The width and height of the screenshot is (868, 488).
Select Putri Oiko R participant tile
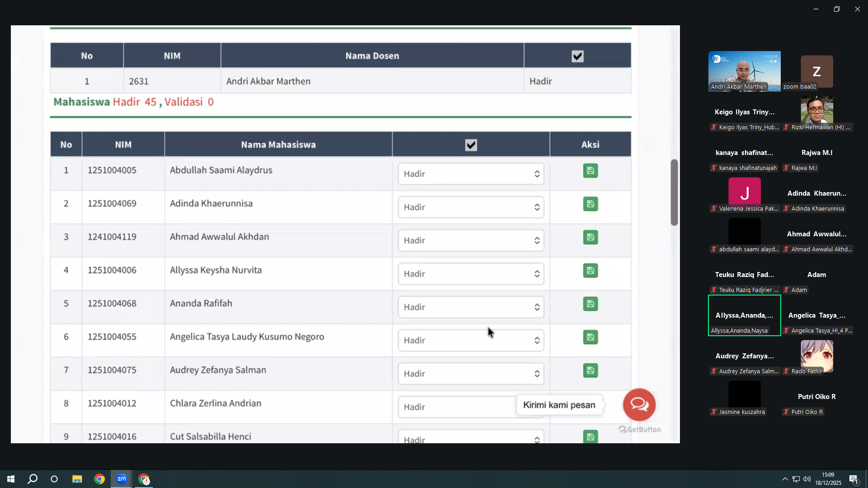coord(817,397)
